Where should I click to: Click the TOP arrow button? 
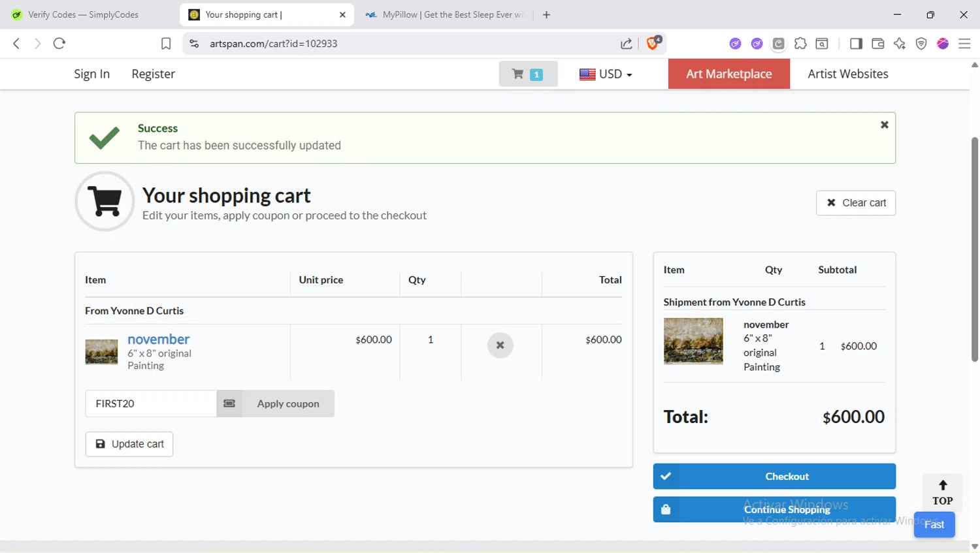coord(942,492)
